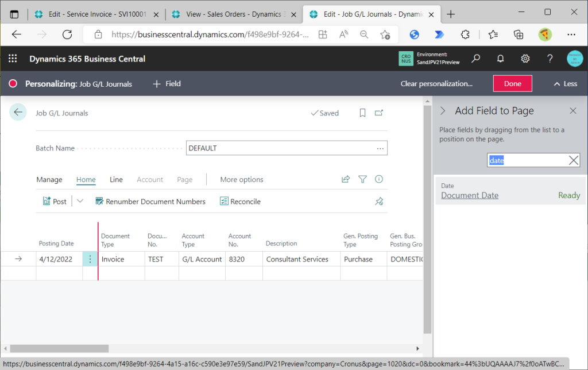Toggle the filter pane funnel icon

click(362, 179)
